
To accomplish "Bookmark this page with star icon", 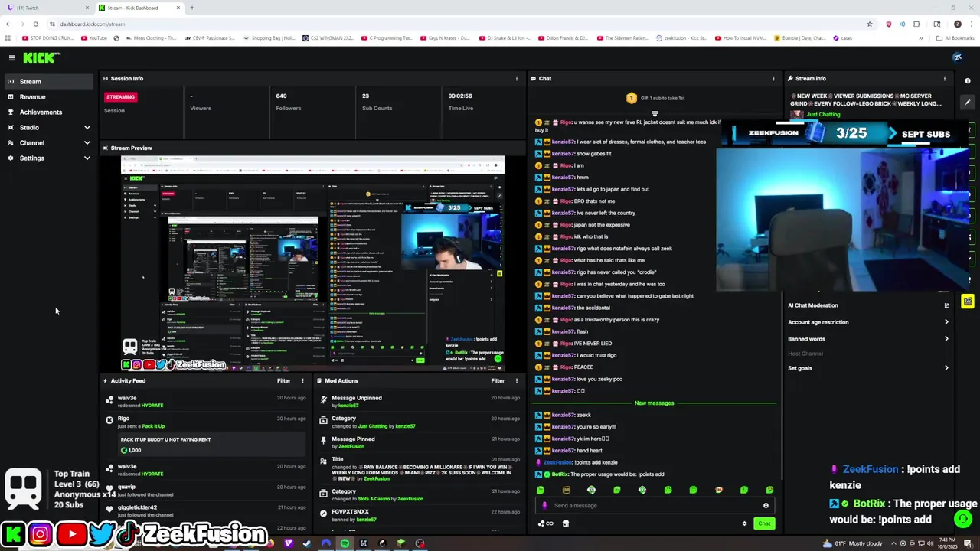I will point(870,24).
